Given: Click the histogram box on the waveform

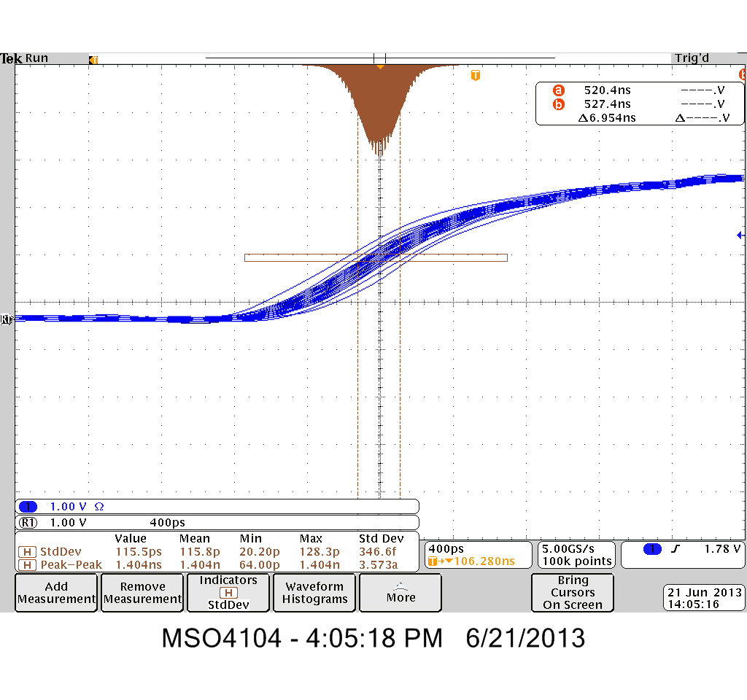Looking at the screenshot, I should point(376,257).
